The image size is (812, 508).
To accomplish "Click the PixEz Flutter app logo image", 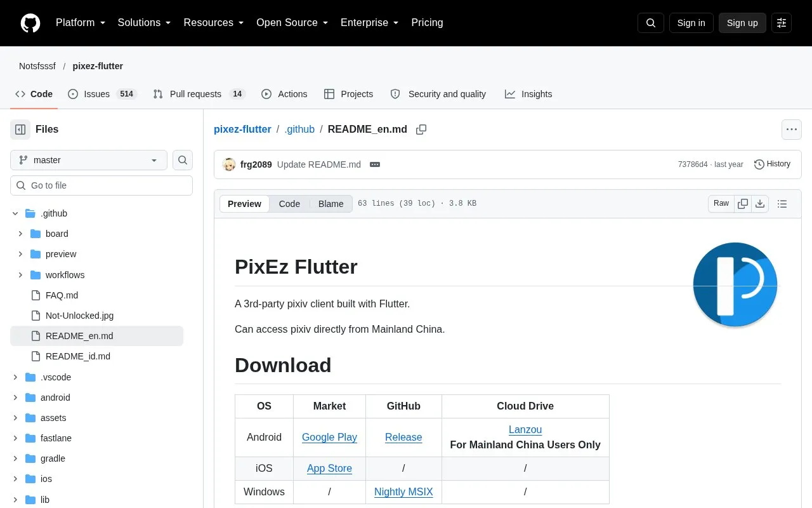I will pyautogui.click(x=735, y=284).
